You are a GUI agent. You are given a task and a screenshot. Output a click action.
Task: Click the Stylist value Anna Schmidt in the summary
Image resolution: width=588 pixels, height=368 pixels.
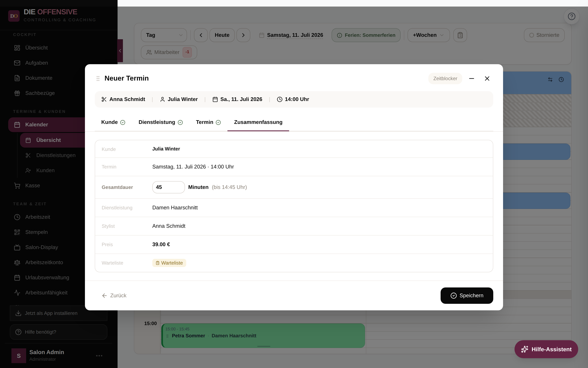(169, 226)
